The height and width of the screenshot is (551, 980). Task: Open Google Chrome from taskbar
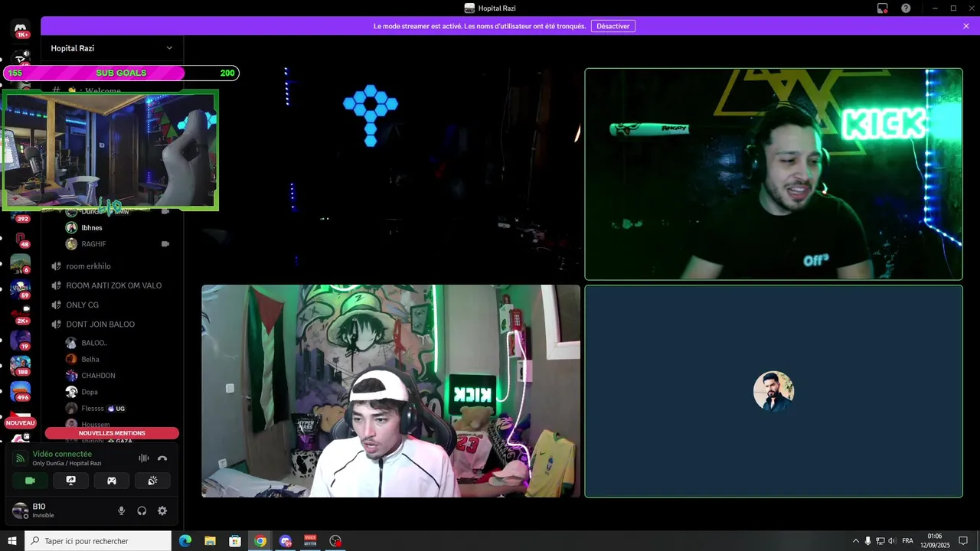260,541
